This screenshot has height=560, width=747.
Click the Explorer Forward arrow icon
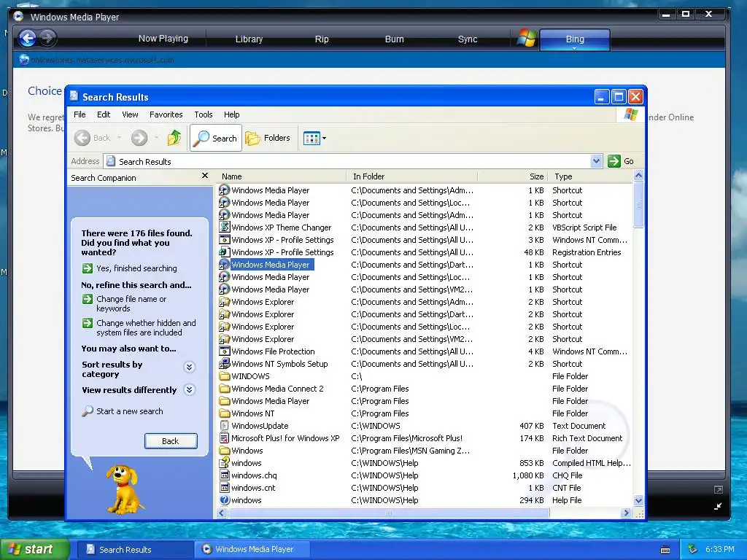pos(139,138)
